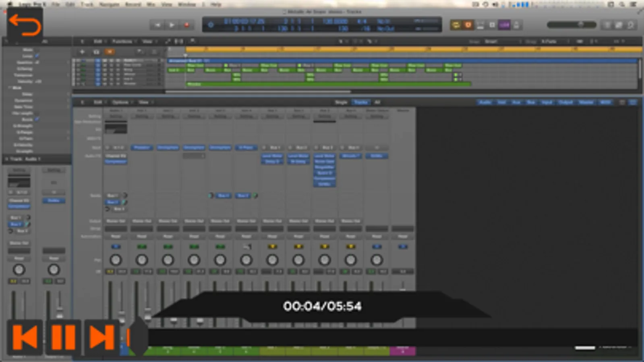Open the Setting menu on the first mixer strip
This screenshot has width=644, height=362.
(x=116, y=116)
